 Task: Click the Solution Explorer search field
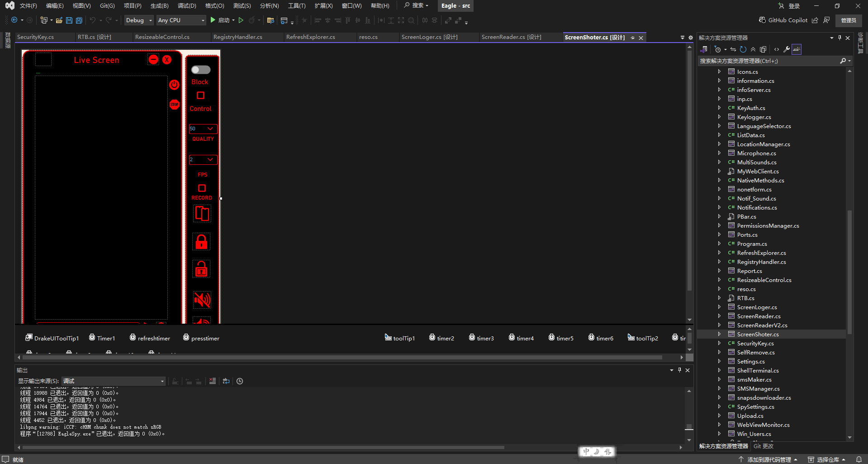pyautogui.click(x=768, y=61)
